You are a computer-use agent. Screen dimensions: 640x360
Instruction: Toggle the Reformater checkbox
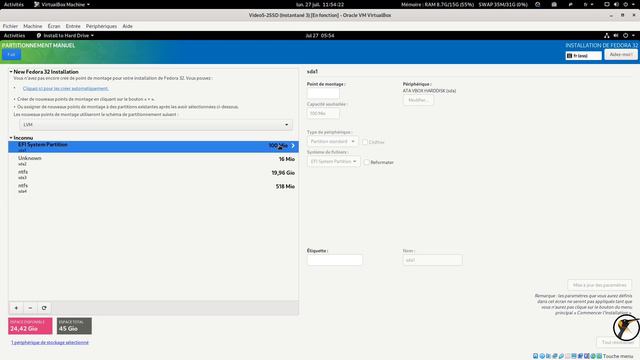pyautogui.click(x=367, y=162)
